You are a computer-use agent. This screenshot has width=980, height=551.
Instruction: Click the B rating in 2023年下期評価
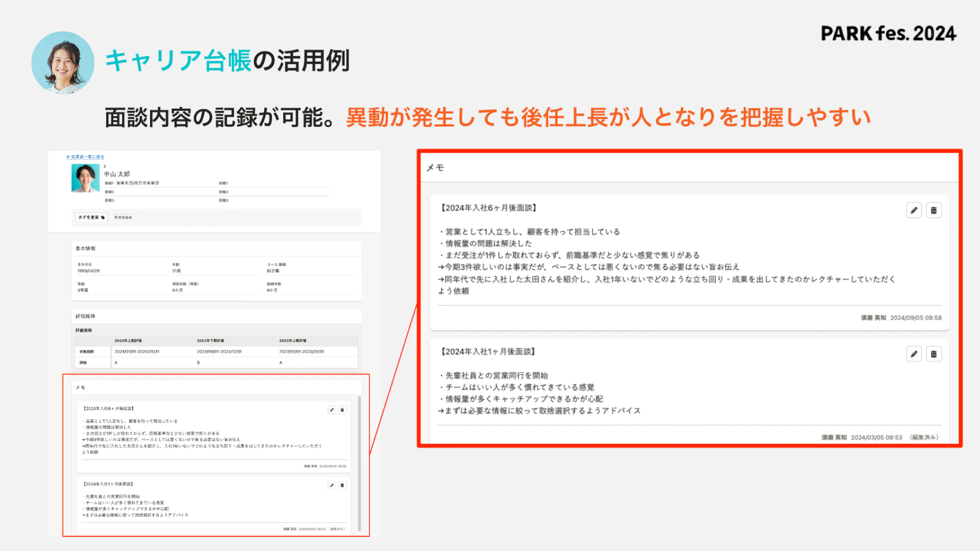(x=198, y=363)
